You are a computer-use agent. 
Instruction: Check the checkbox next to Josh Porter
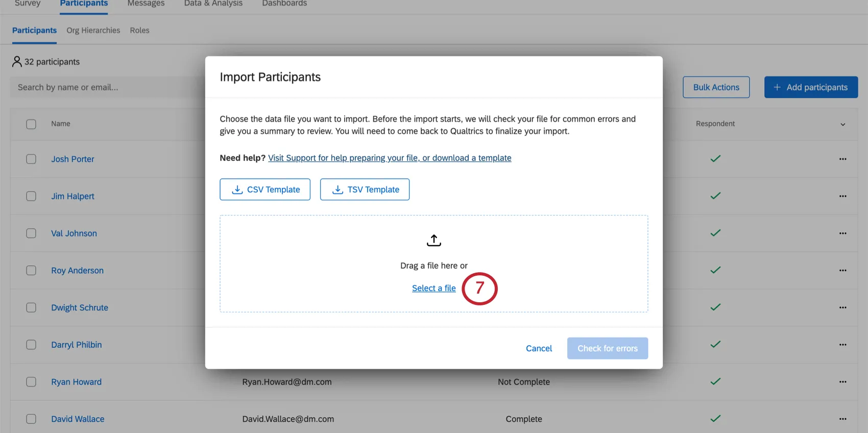coord(31,159)
